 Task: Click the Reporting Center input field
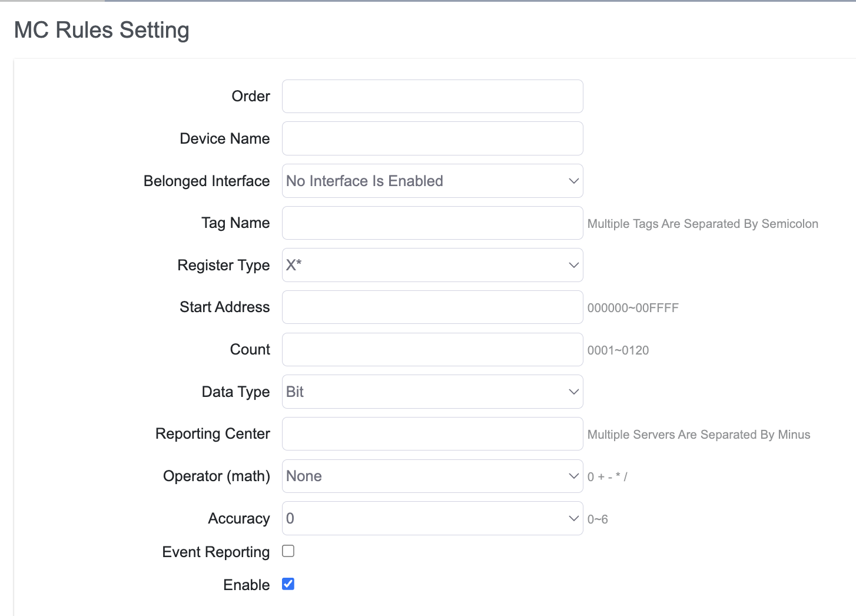point(432,433)
